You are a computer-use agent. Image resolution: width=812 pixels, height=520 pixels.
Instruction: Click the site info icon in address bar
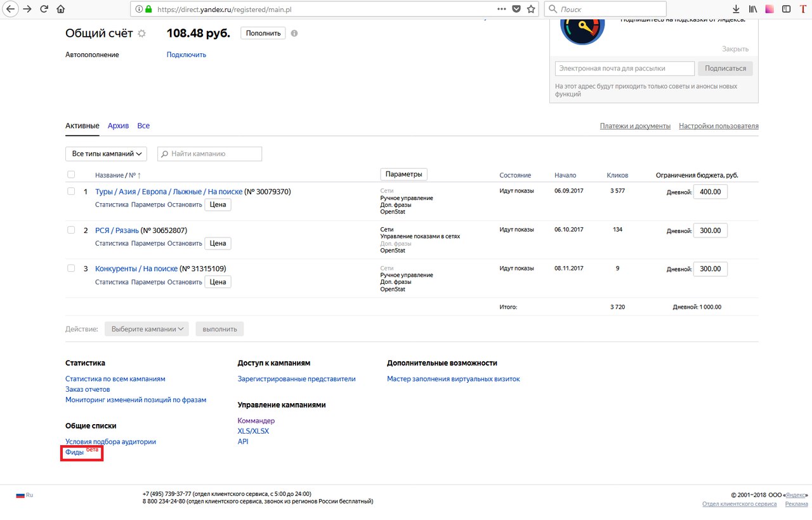138,10
